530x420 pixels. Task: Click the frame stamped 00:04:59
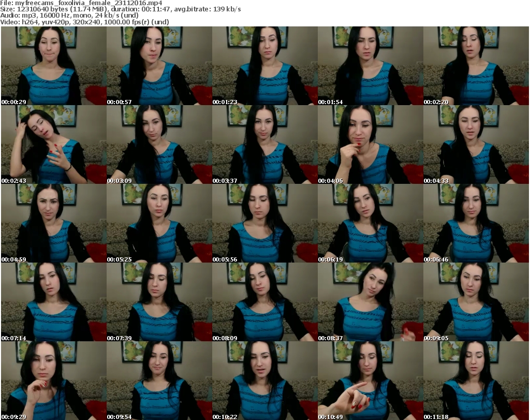pyautogui.click(x=54, y=224)
